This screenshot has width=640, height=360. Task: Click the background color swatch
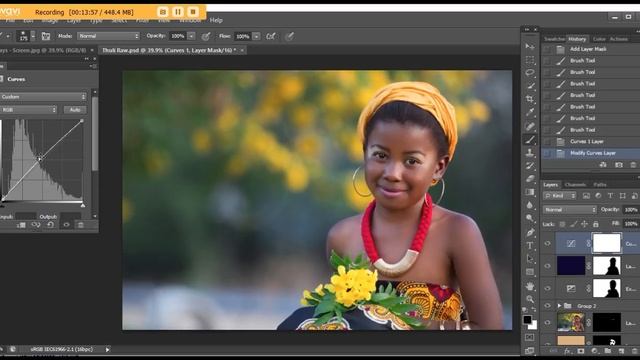(x=533, y=325)
